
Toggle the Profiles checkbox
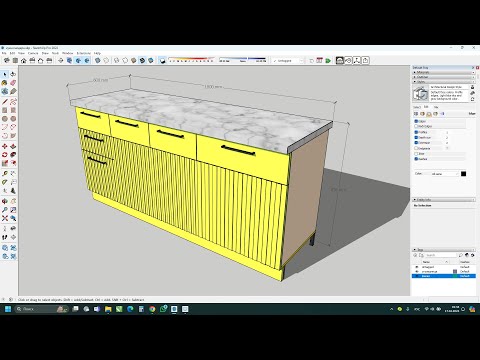(416, 132)
